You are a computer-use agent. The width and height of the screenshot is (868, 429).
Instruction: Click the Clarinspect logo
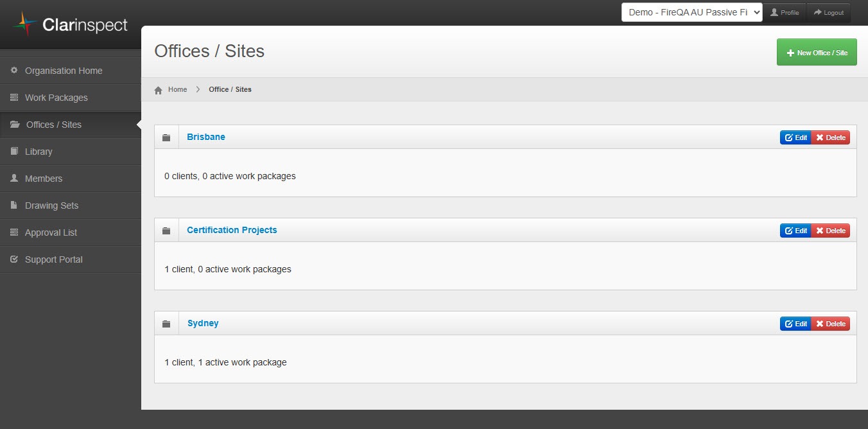pos(71,25)
